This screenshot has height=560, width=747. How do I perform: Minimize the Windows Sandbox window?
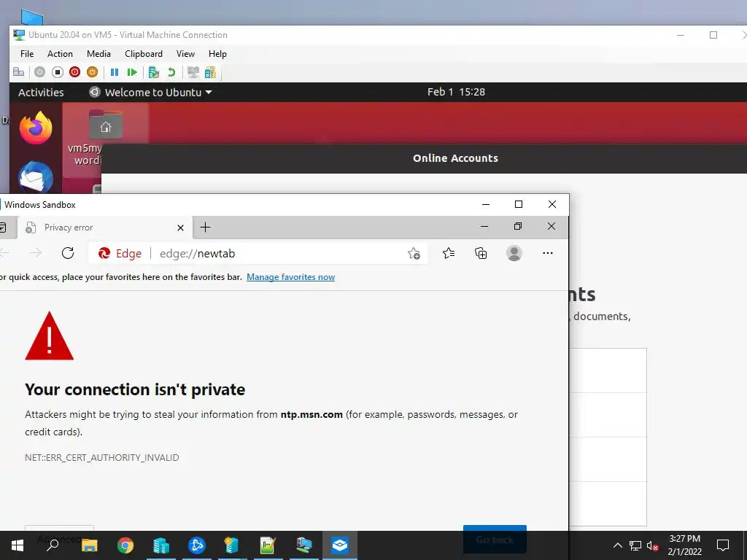[486, 204]
